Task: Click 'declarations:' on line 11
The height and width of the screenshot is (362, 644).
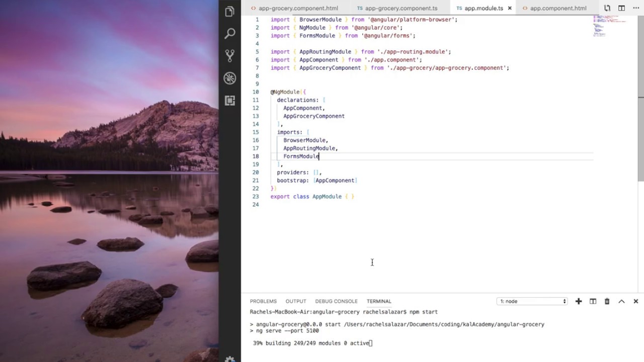Action: pos(297,100)
